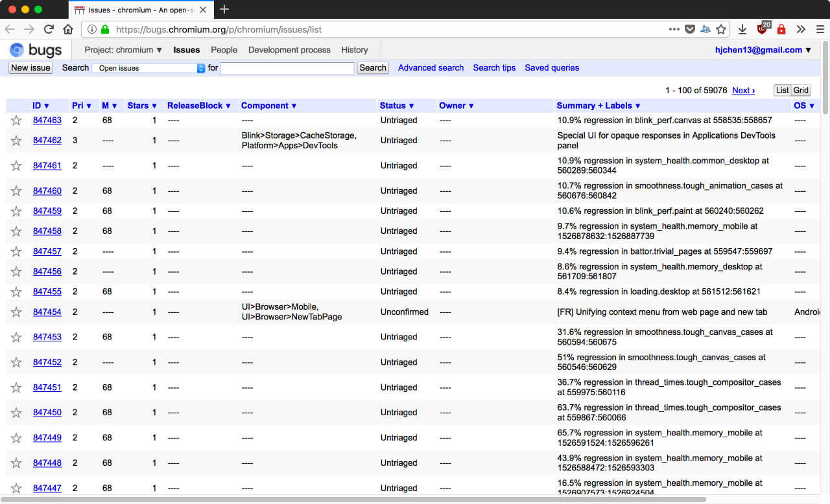
Task: Switch to the Development process section
Action: click(289, 50)
